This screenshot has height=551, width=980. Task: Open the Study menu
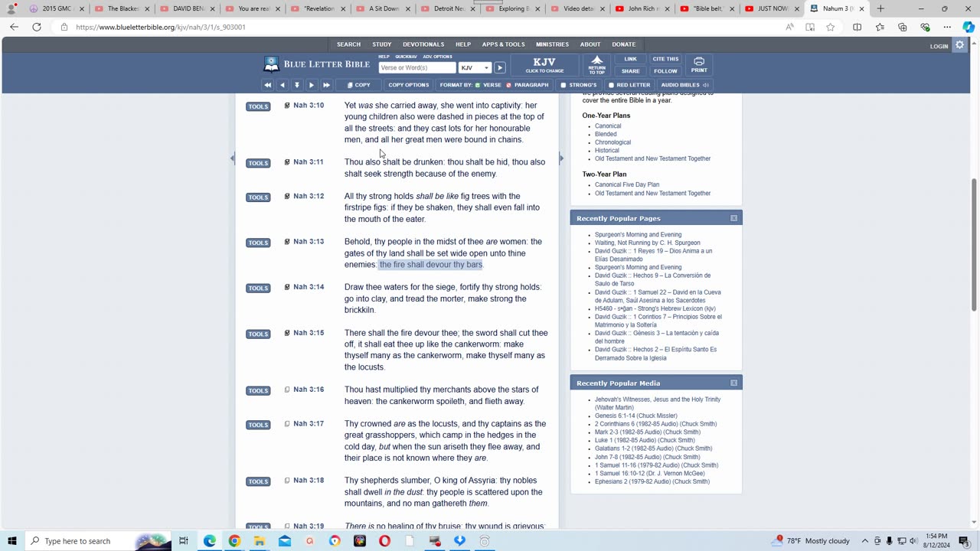(x=381, y=44)
